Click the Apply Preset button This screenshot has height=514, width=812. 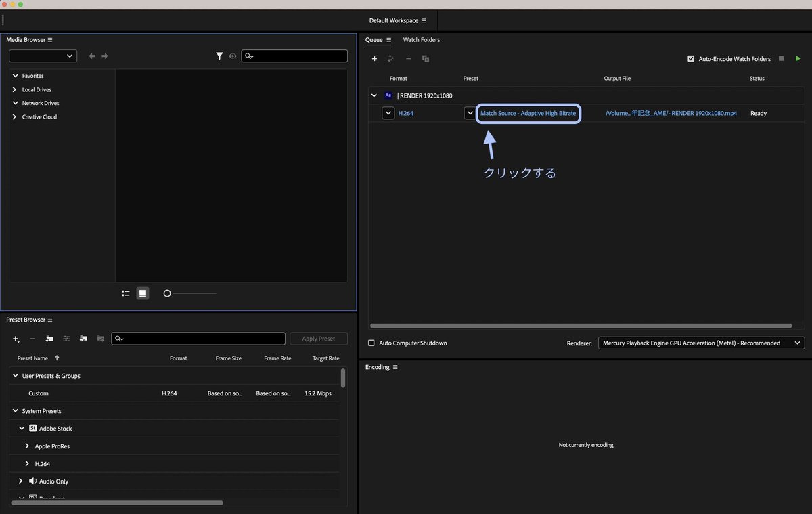pos(318,338)
